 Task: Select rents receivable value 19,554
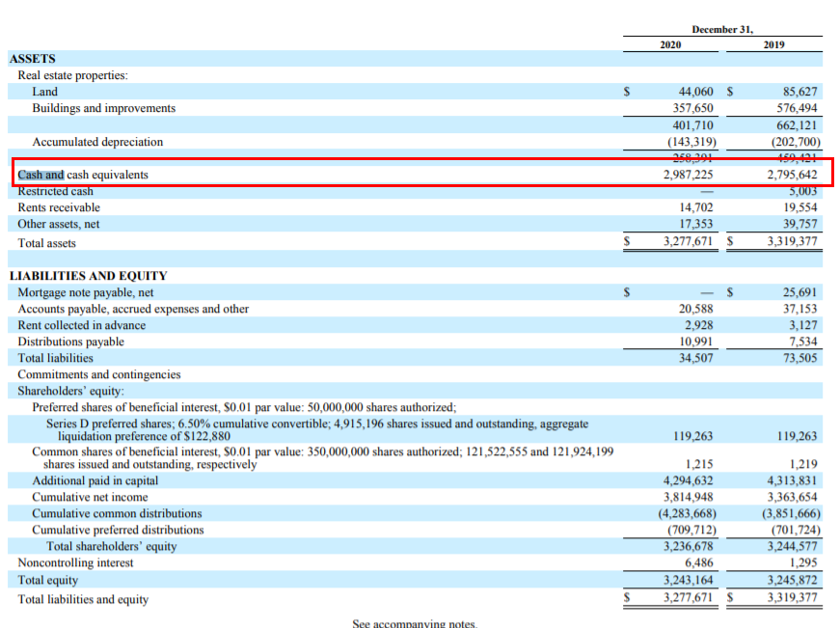tap(799, 208)
